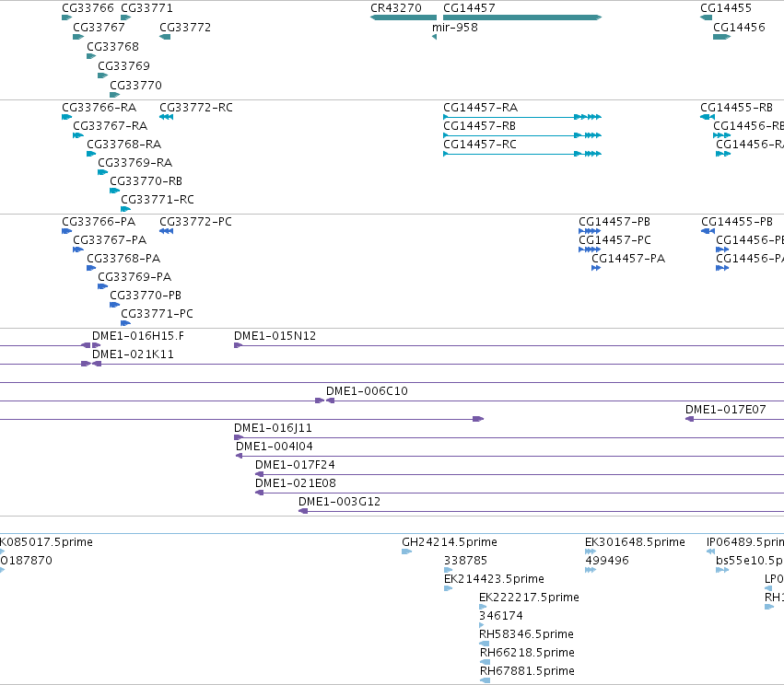Click EST feature 346174
Image resolution: width=784 pixels, height=685 pixels.
pyautogui.click(x=501, y=616)
